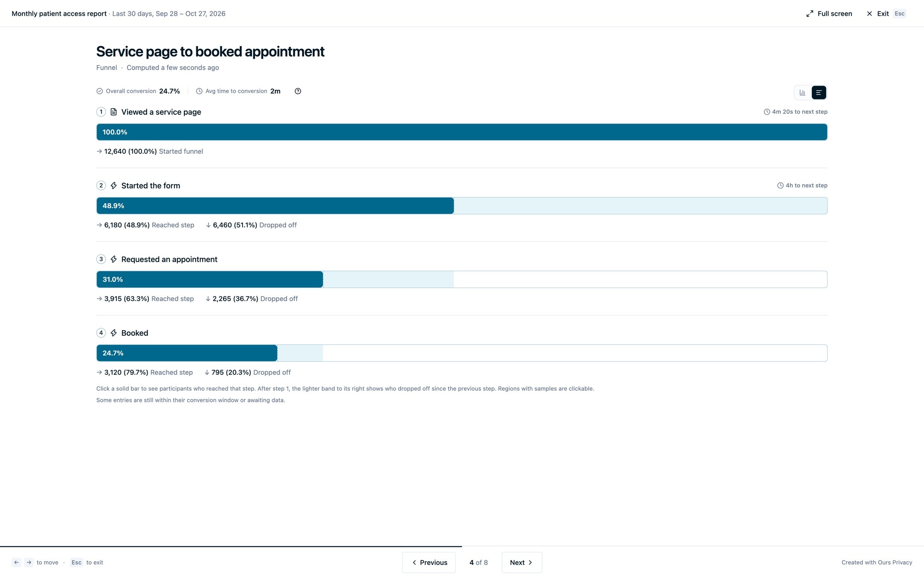Click the 24.7% Booked solid bar
This screenshot has height=578, width=924.
pyautogui.click(x=187, y=353)
